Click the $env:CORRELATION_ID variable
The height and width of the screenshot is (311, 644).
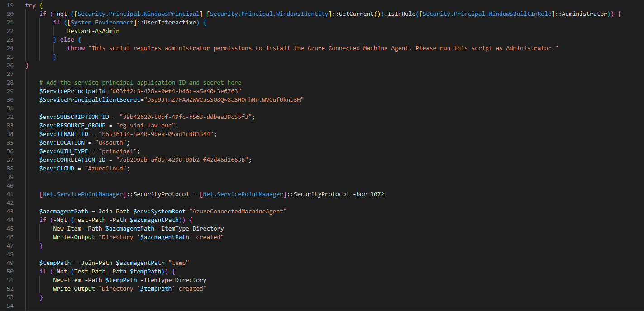tap(72, 160)
